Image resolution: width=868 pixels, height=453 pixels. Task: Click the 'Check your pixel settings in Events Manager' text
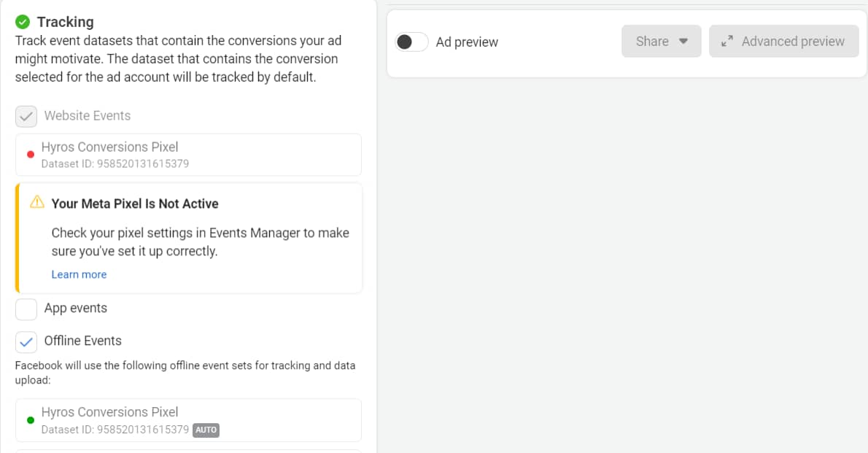click(201, 242)
